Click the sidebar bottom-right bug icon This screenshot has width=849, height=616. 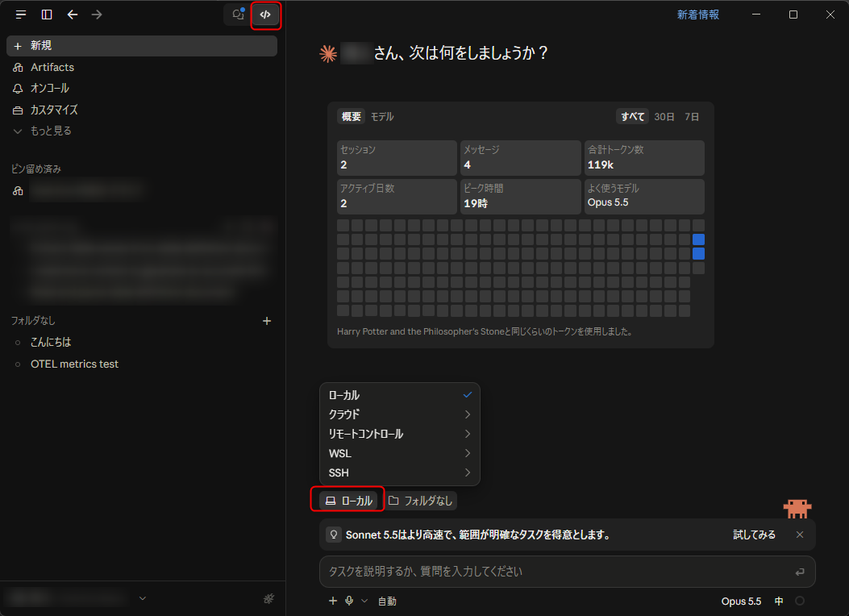pos(268,598)
